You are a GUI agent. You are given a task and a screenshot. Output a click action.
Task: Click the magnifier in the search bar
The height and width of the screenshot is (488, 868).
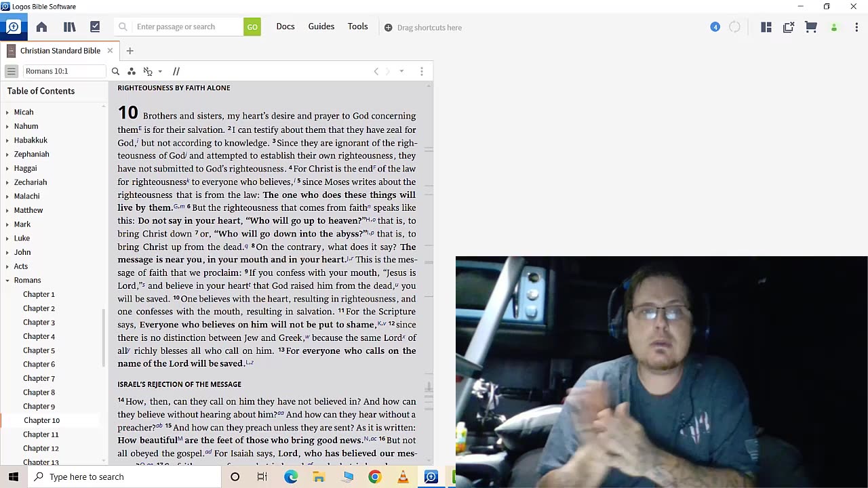pyautogui.click(x=123, y=27)
